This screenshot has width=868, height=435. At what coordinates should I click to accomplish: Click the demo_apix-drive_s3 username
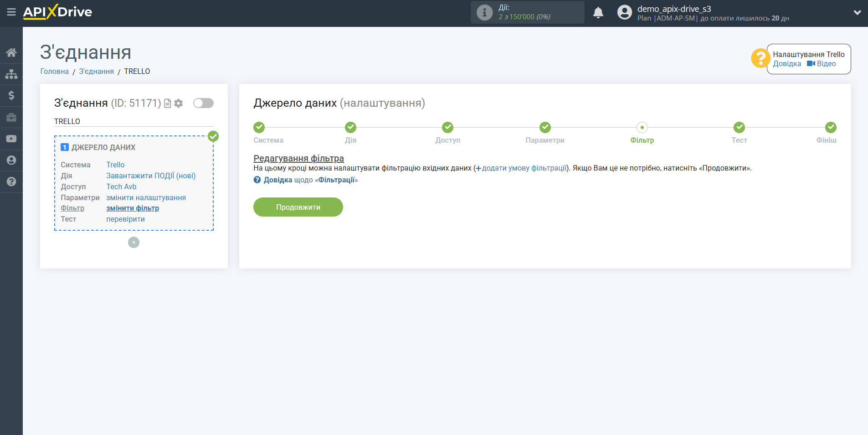(x=674, y=9)
